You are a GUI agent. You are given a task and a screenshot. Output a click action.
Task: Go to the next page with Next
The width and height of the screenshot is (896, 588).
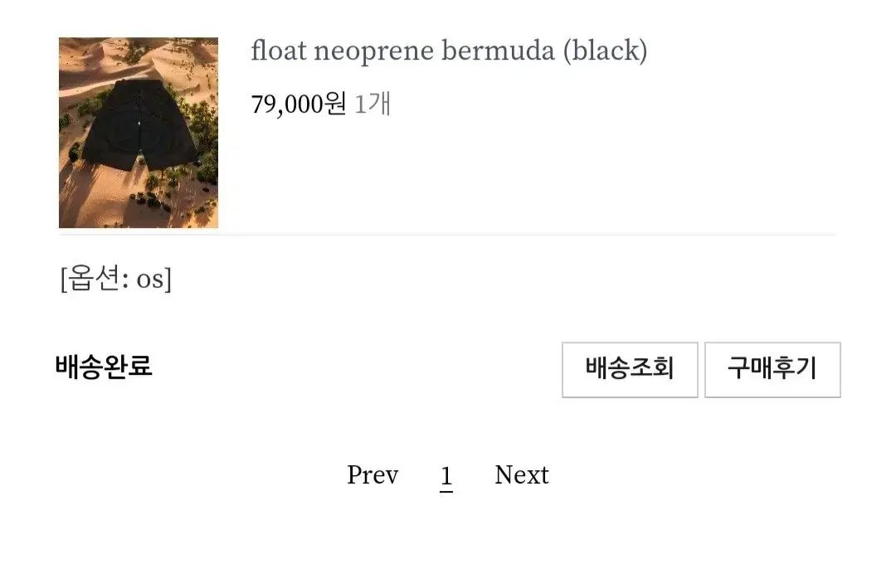pyautogui.click(x=522, y=475)
